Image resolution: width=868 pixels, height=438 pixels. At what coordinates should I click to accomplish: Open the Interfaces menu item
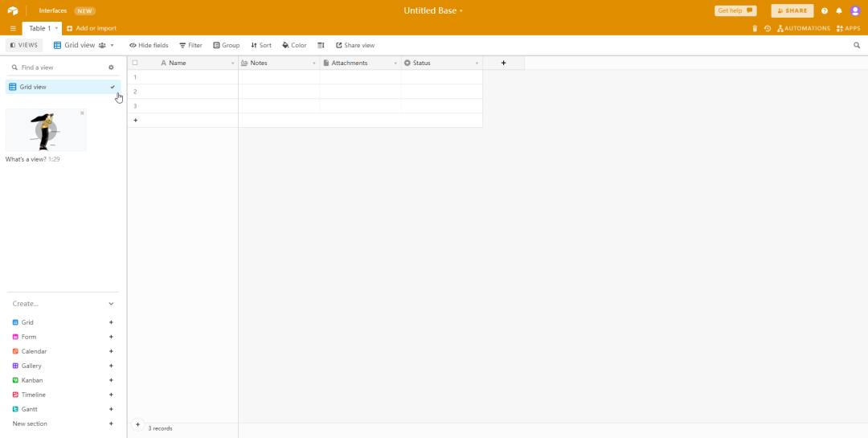tap(53, 10)
